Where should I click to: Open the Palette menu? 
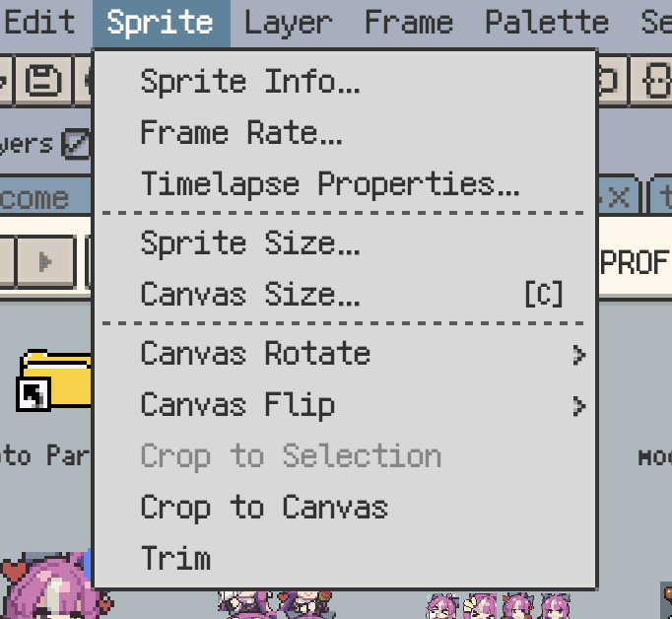(546, 22)
